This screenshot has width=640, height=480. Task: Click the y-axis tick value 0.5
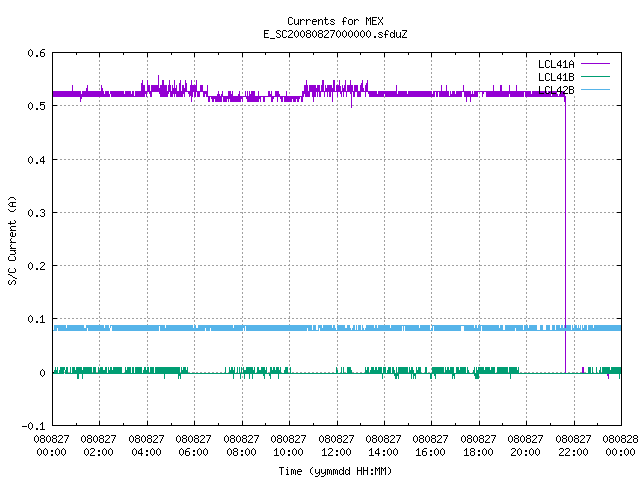pos(36,107)
